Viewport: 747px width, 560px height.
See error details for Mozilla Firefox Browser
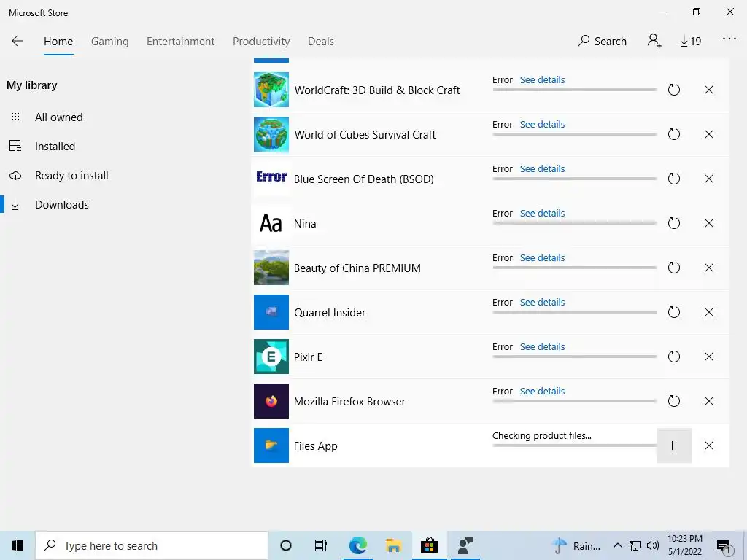[x=542, y=391]
